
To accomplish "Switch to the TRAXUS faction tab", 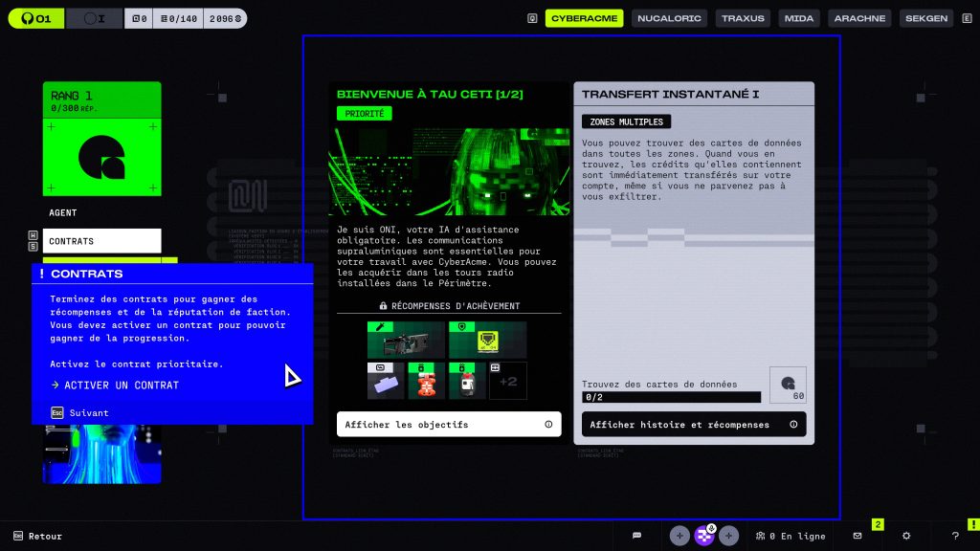I will tap(743, 18).
